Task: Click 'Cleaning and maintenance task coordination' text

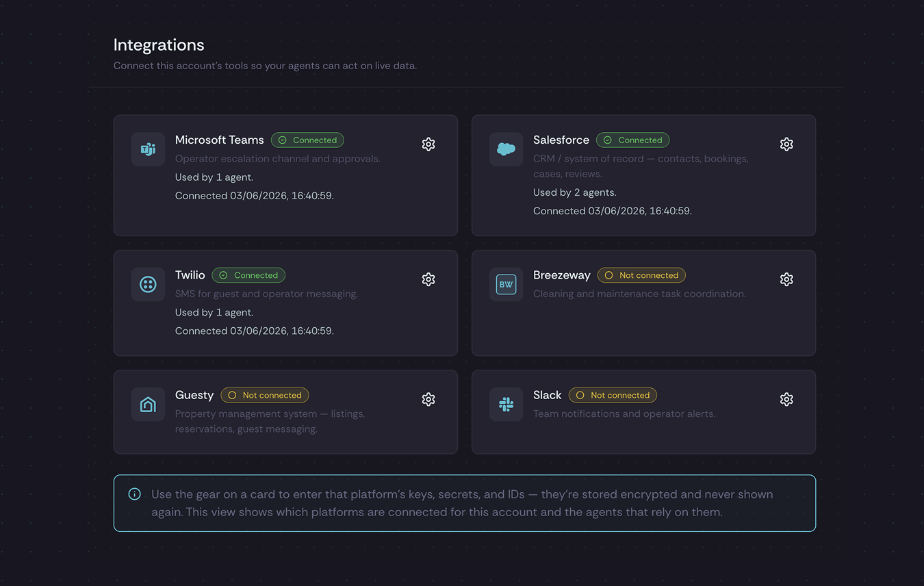Action: click(639, 294)
